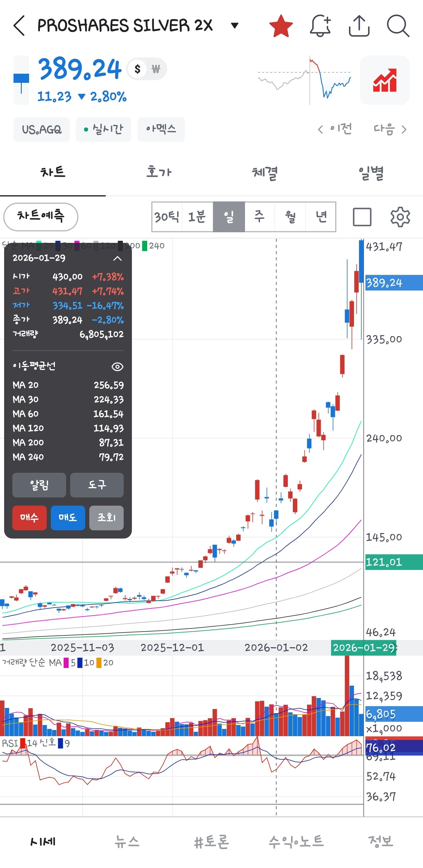Open the share icon
Viewport: 423px width, 868px height.
359,26
